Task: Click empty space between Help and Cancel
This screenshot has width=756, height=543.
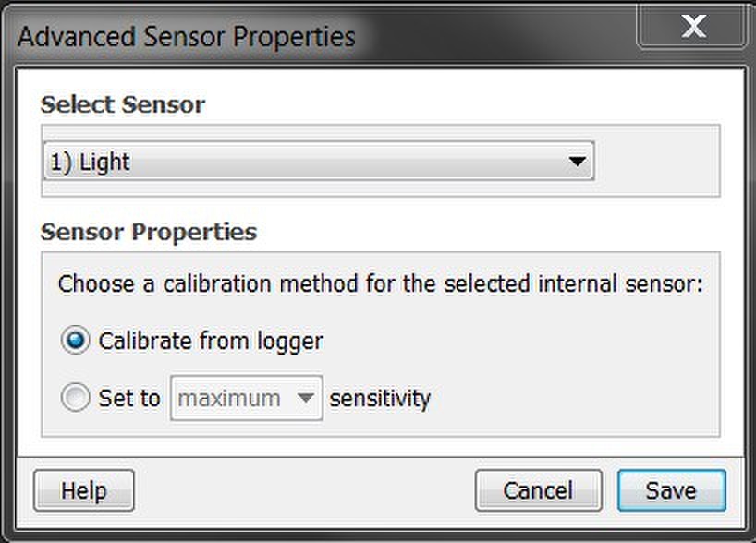Action: pos(305,490)
